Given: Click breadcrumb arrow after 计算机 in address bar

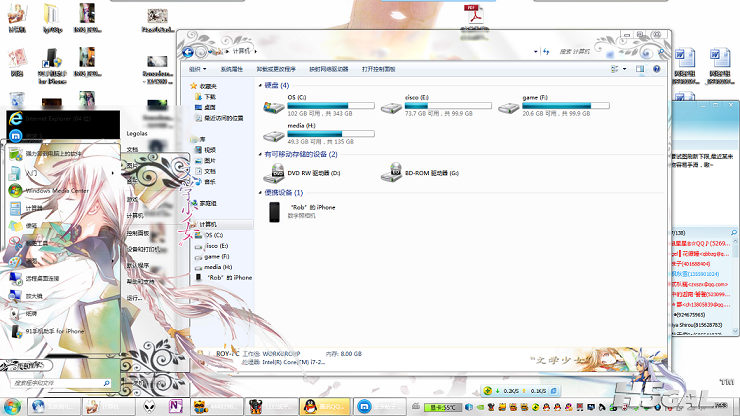Looking at the screenshot, I should [x=256, y=51].
